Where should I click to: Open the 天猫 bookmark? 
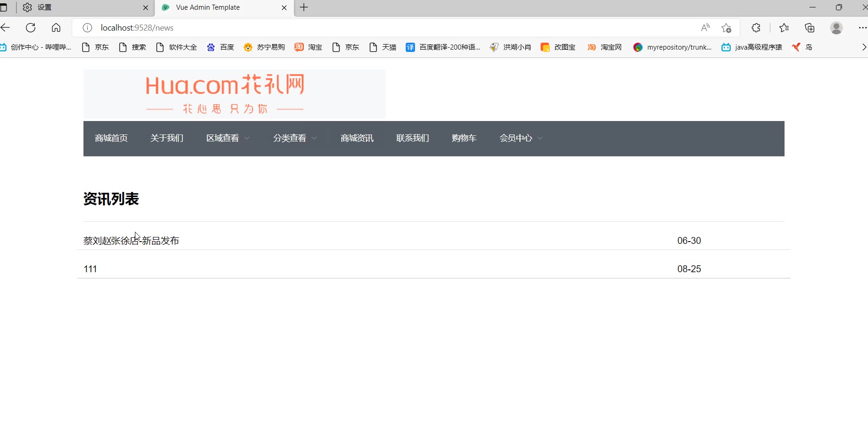pos(383,47)
